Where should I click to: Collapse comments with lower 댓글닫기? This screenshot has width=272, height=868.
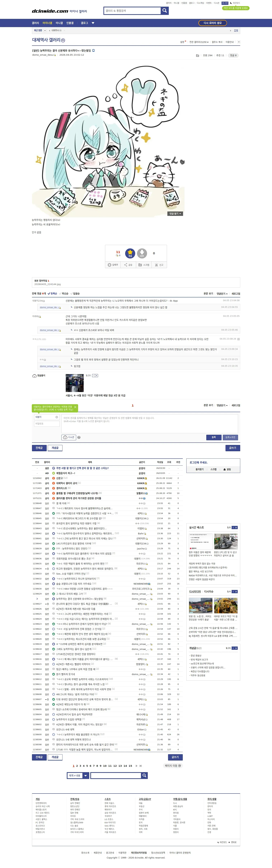(222, 405)
